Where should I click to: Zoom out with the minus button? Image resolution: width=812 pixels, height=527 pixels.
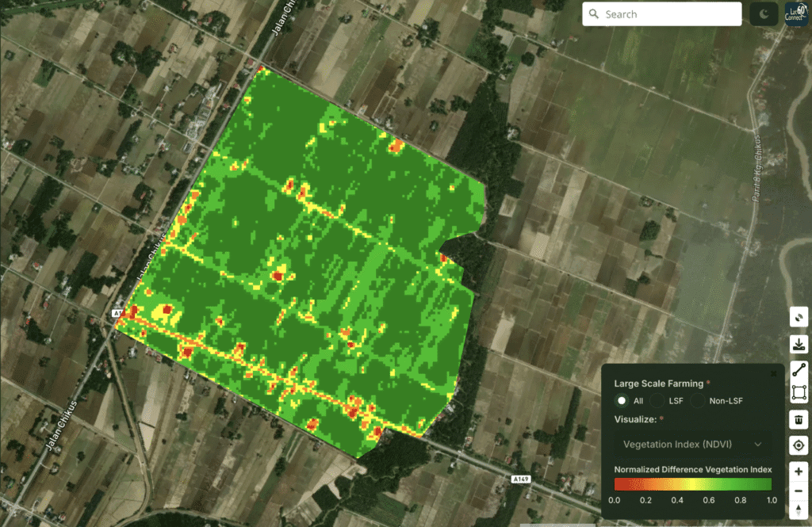[x=799, y=491]
